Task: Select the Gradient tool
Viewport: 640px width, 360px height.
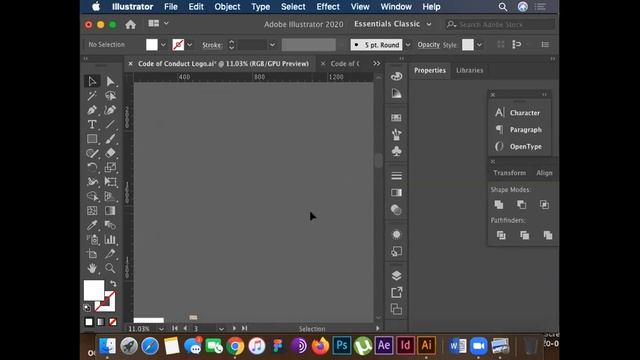Action: coord(110,211)
